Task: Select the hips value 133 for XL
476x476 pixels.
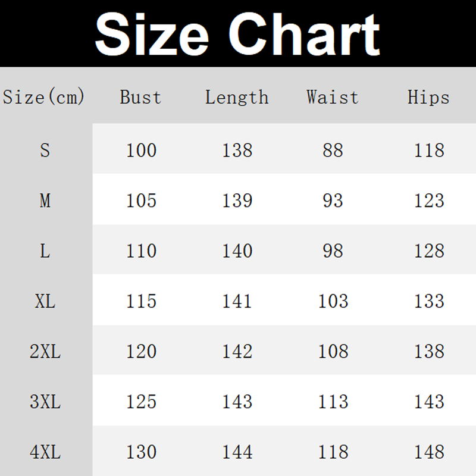Action: pos(429,301)
